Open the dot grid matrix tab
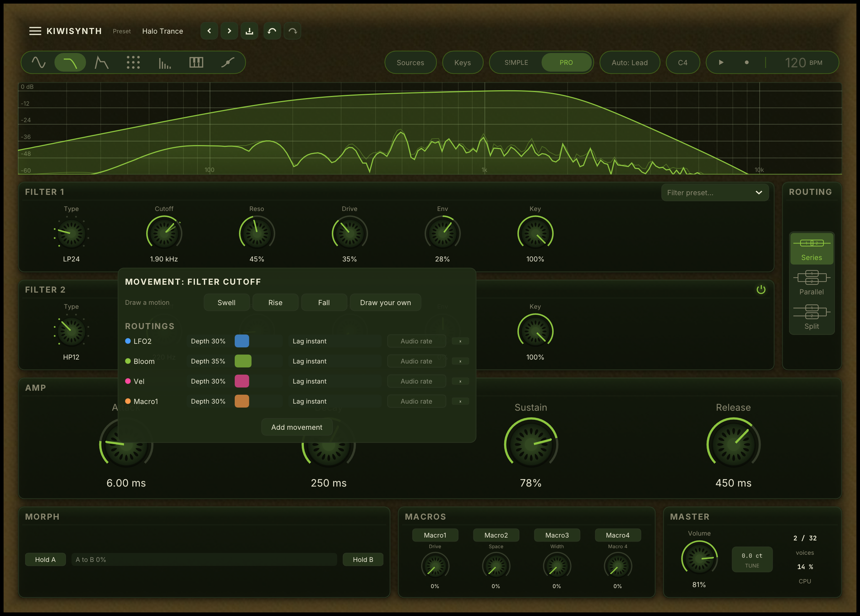This screenshot has width=860, height=616. tap(133, 63)
